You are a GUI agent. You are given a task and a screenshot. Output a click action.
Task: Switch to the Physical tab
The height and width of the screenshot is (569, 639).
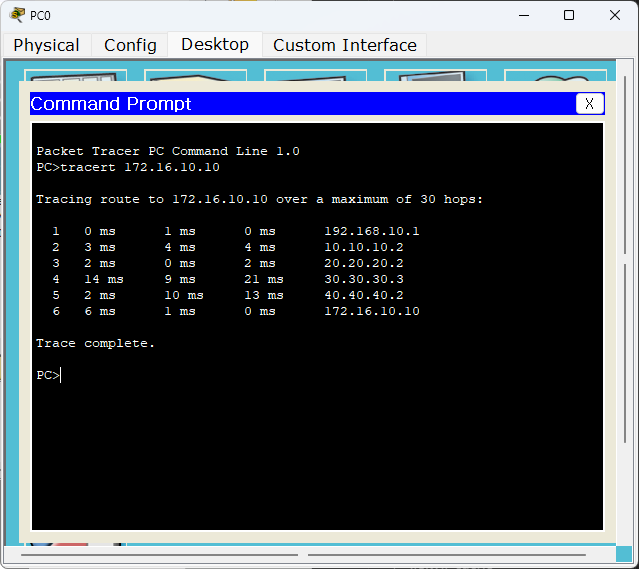46,45
